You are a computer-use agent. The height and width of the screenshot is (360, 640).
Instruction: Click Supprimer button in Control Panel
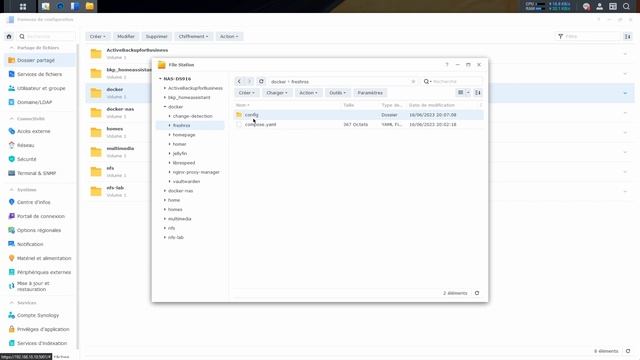157,36
